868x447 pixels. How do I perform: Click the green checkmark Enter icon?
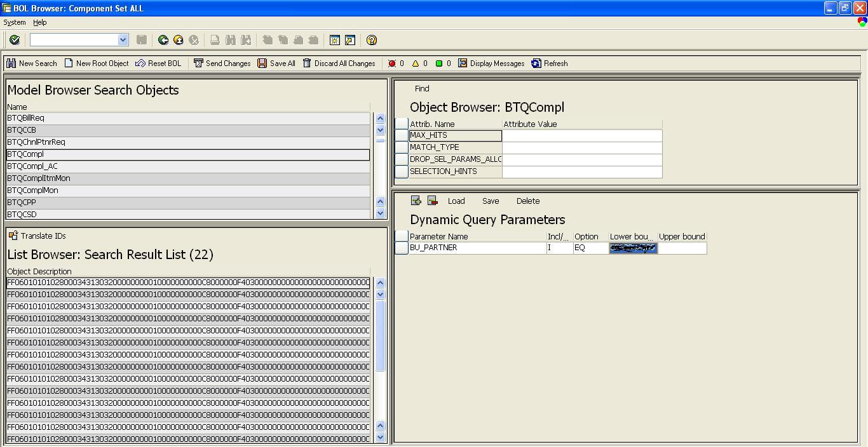coord(15,40)
